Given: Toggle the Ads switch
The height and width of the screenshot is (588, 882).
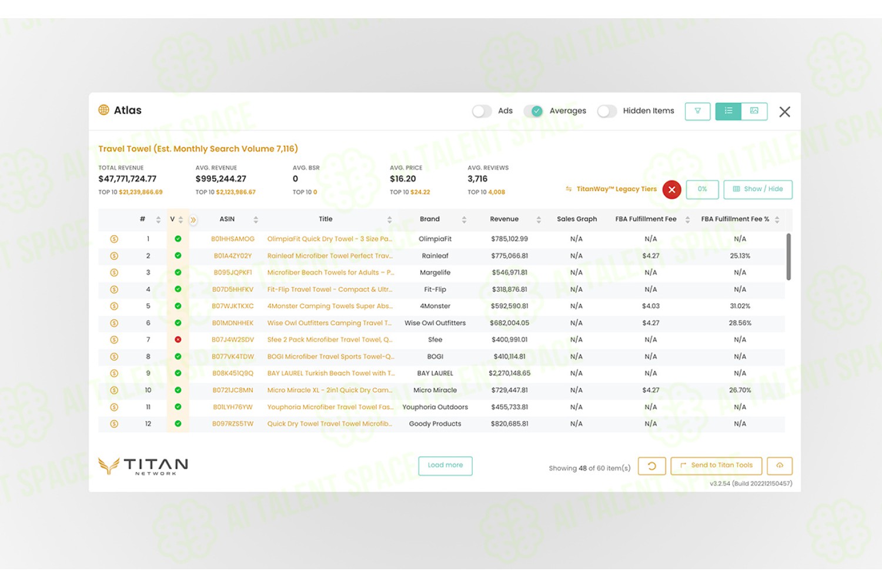Looking at the screenshot, I should (x=482, y=111).
